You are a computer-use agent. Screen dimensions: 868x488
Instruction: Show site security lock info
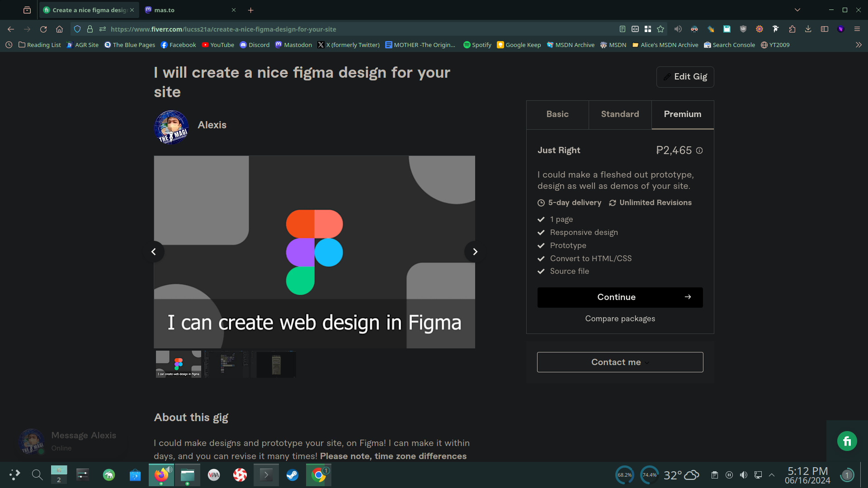[x=90, y=29]
